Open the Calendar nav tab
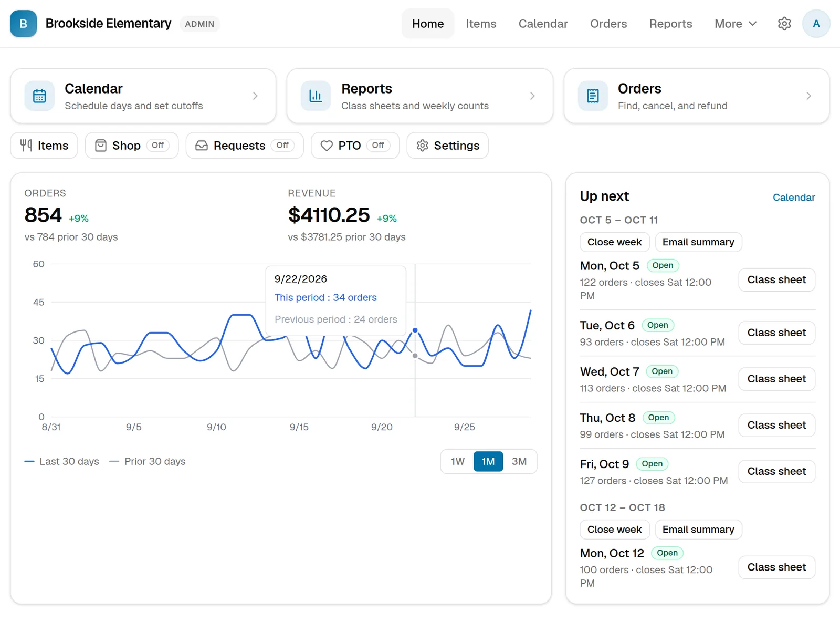Screen dimensions: 840x622 pos(543,24)
